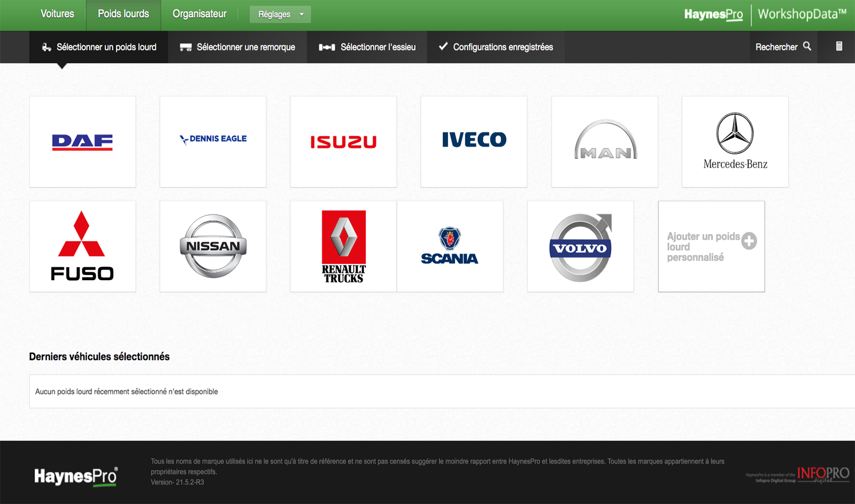855x504 pixels.
Task: Pick the Isuzu truck logo
Action: (343, 141)
